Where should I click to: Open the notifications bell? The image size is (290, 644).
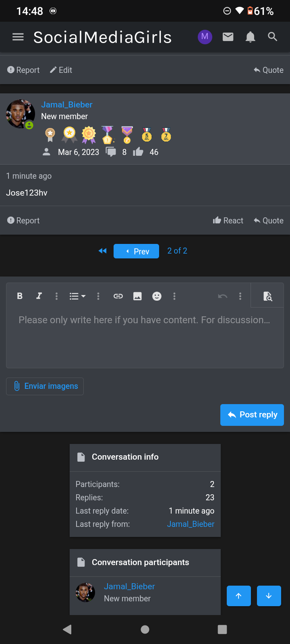tap(250, 37)
